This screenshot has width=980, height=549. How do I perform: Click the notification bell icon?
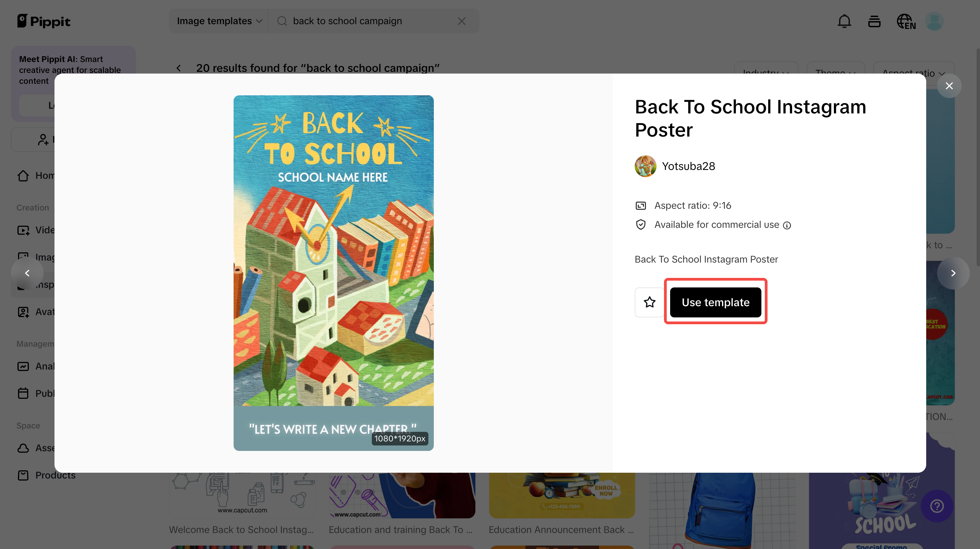click(844, 21)
